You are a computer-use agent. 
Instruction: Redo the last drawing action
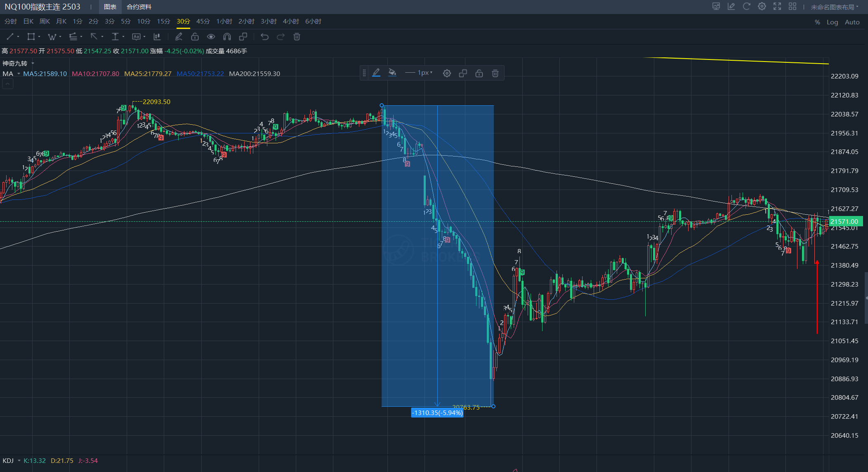pos(281,37)
